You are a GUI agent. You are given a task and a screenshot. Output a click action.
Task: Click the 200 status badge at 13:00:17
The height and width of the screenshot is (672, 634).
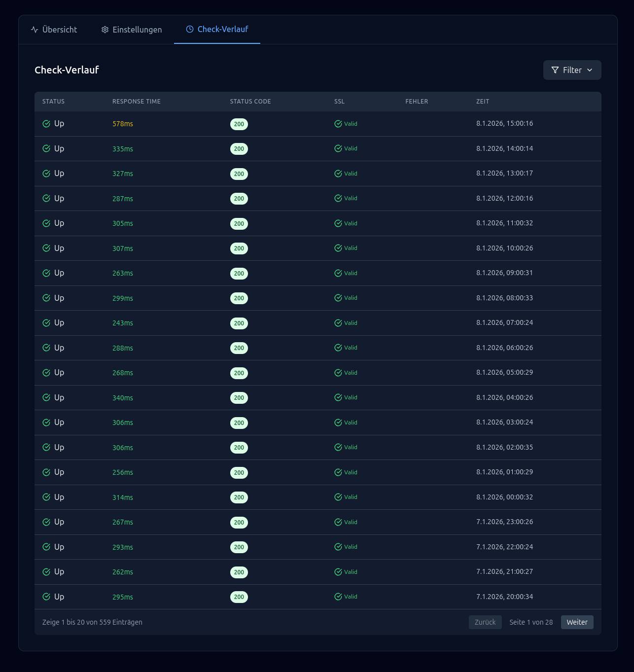239,174
